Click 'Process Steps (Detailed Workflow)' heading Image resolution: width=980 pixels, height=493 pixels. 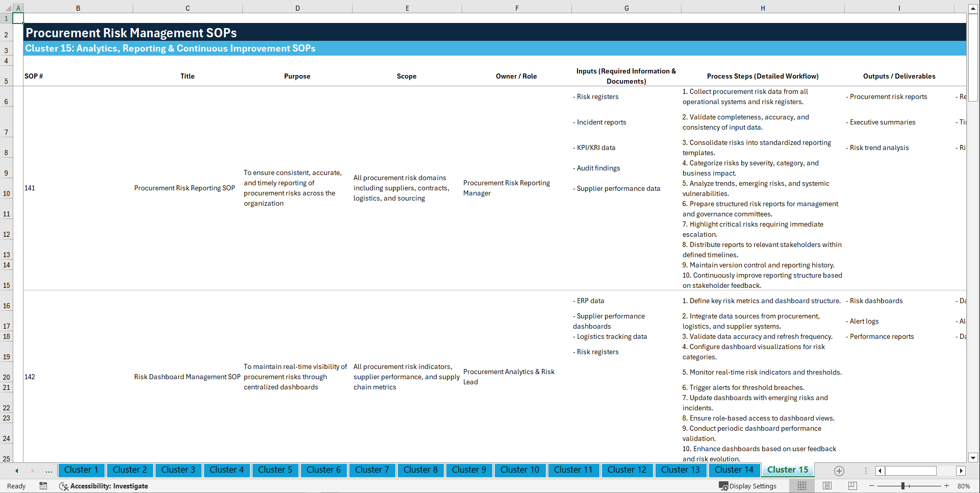point(763,76)
